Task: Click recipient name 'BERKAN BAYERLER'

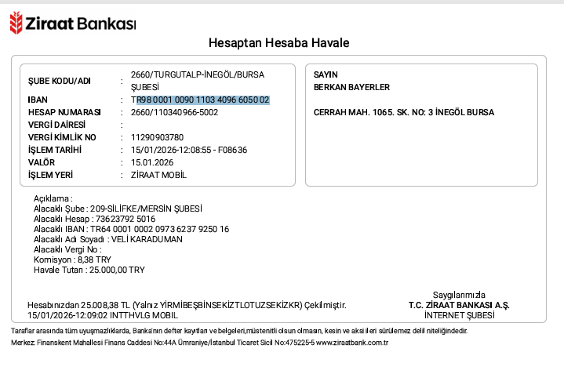Action: pos(351,87)
